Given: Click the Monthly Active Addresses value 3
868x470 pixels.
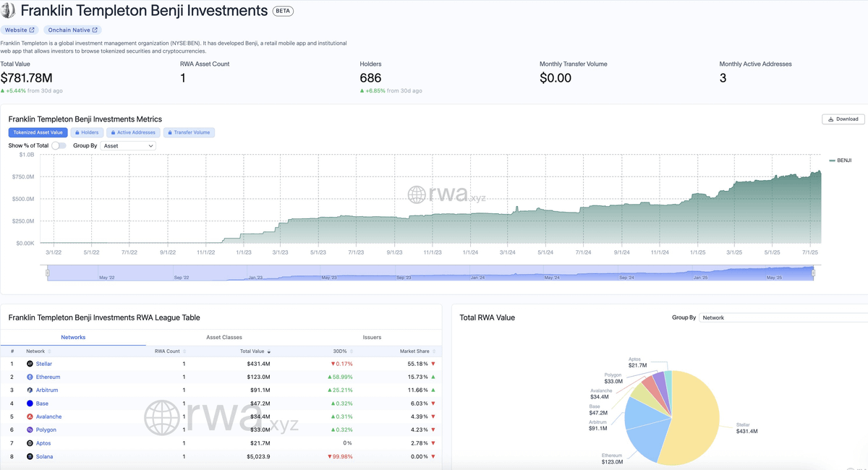Looking at the screenshot, I should [x=723, y=78].
